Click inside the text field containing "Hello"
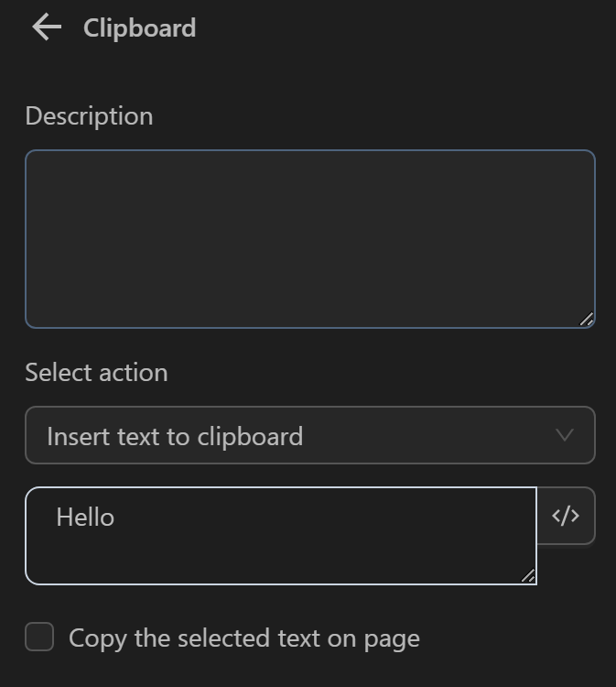The height and width of the screenshot is (687, 616). coord(280,536)
